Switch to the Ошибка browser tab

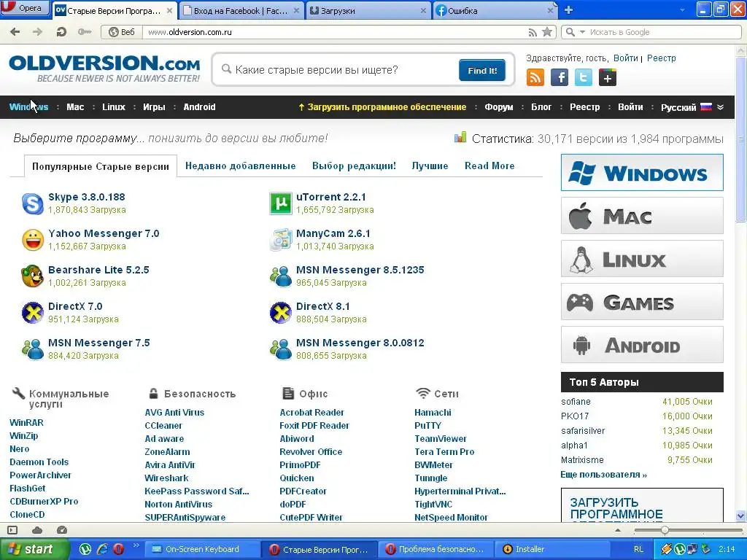pos(495,10)
